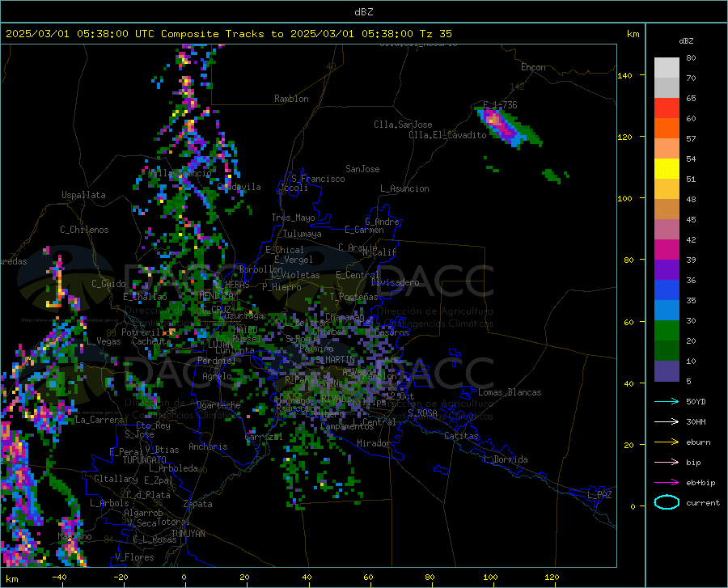Select the slate 5-10 dBZ color band
Image resolution: width=728 pixels, height=588 pixels.
[x=667, y=371]
